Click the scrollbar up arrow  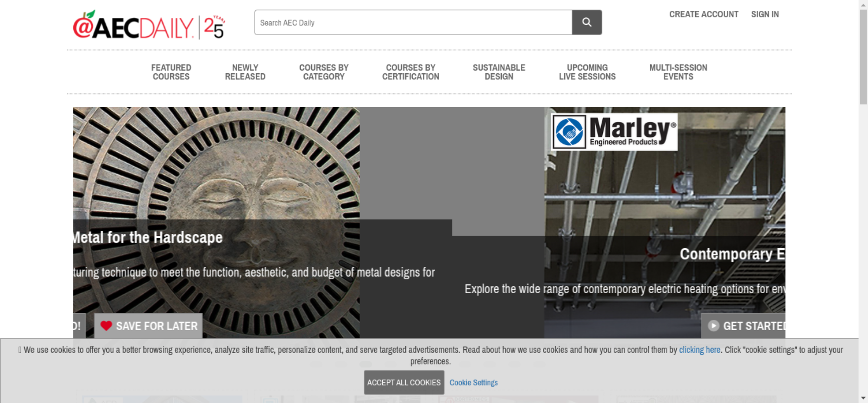tap(863, 4)
